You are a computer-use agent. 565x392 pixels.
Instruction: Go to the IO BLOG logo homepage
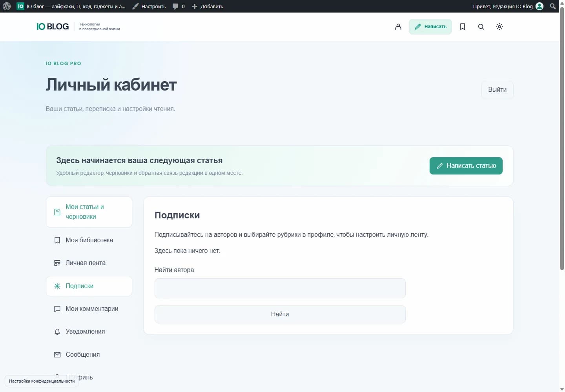(53, 26)
